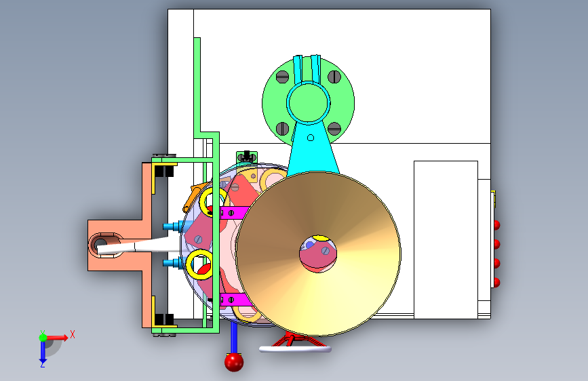The width and height of the screenshot is (588, 381).
Task: Select the upper-left screw on the green flange
Action: coord(282,77)
